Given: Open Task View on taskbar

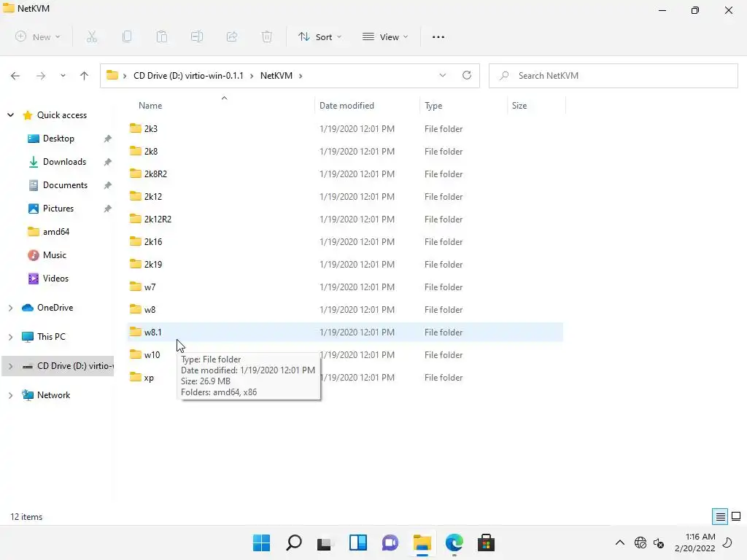Looking at the screenshot, I should coord(325,542).
